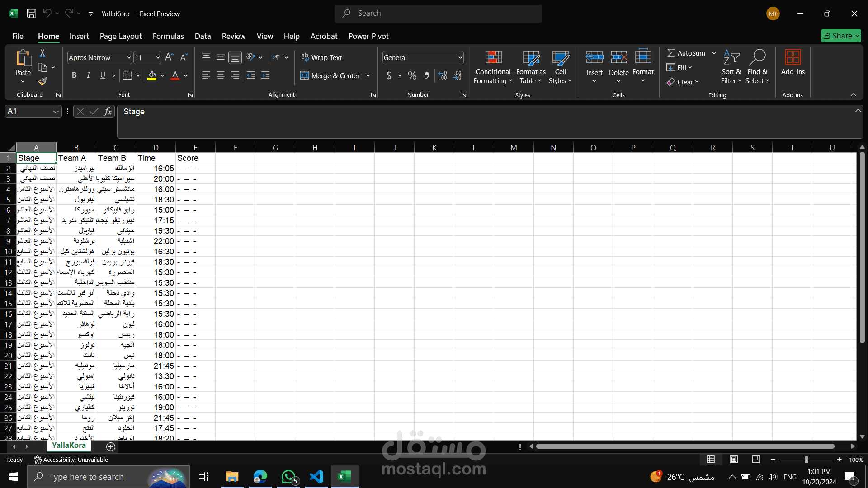Apply red font color
The width and height of the screenshot is (868, 488).
click(175, 75)
